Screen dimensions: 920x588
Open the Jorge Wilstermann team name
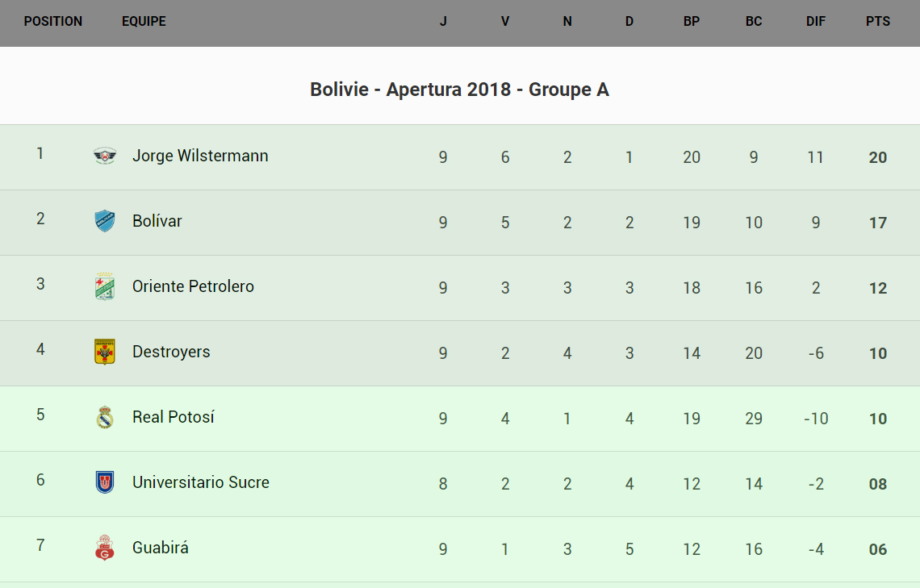click(200, 156)
